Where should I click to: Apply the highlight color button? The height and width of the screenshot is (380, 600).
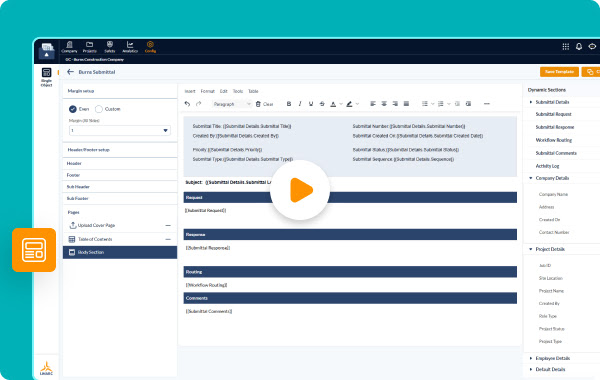click(349, 104)
